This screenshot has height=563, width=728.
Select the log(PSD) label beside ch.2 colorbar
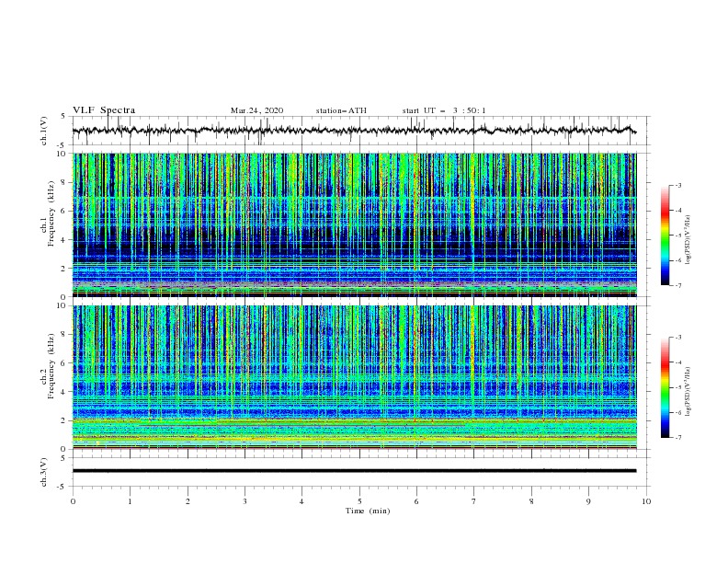[688, 391]
